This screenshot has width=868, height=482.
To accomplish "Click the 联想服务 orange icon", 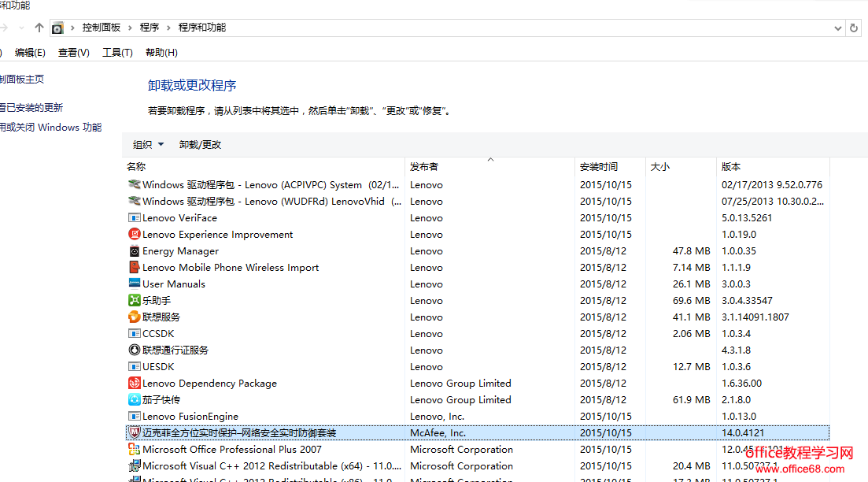I will [x=135, y=317].
